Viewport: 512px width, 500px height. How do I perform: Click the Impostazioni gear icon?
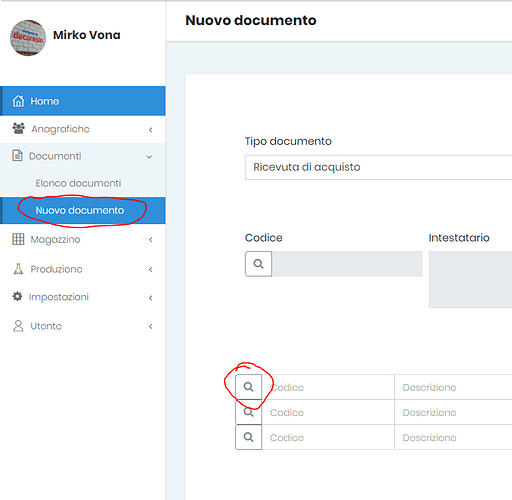(x=17, y=296)
